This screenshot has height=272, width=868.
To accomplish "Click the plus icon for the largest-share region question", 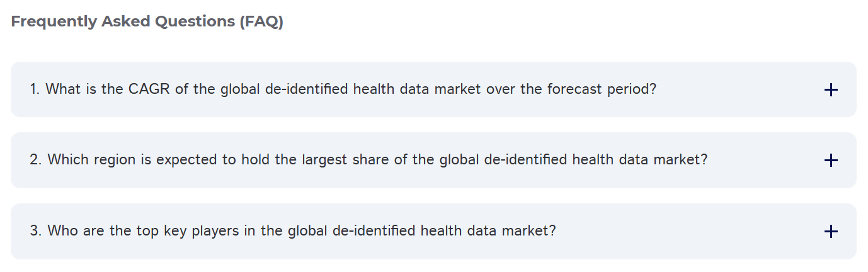I will coord(831,161).
